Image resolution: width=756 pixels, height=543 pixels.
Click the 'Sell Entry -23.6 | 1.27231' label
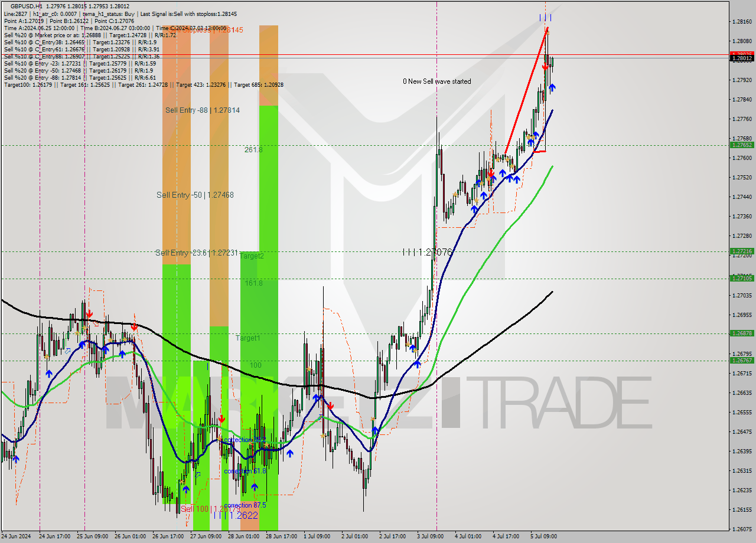[x=197, y=253]
